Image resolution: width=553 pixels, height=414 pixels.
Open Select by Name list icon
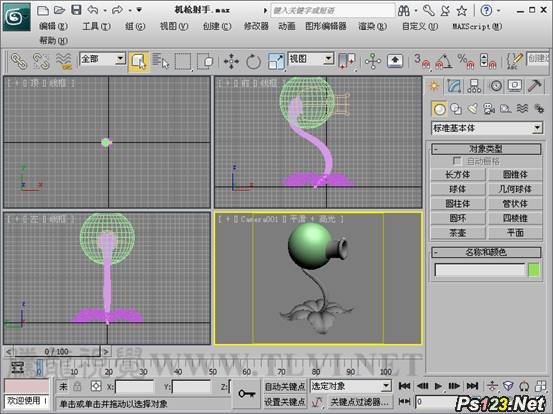coord(161,61)
